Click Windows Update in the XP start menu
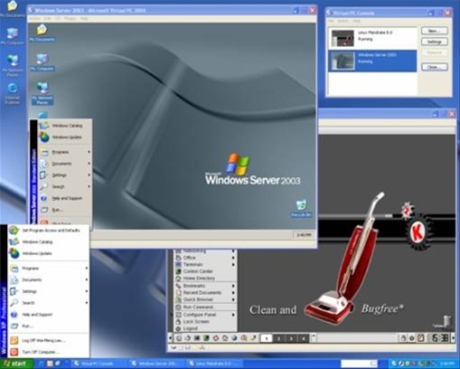 tap(48, 253)
